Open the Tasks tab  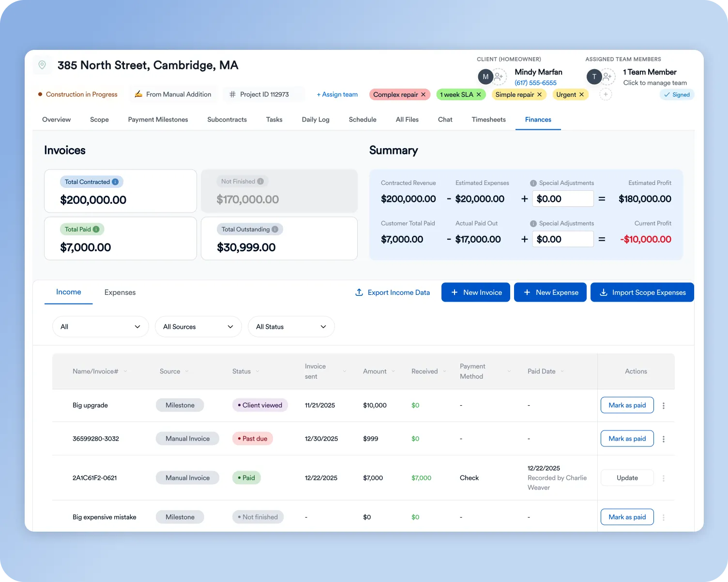(x=274, y=120)
